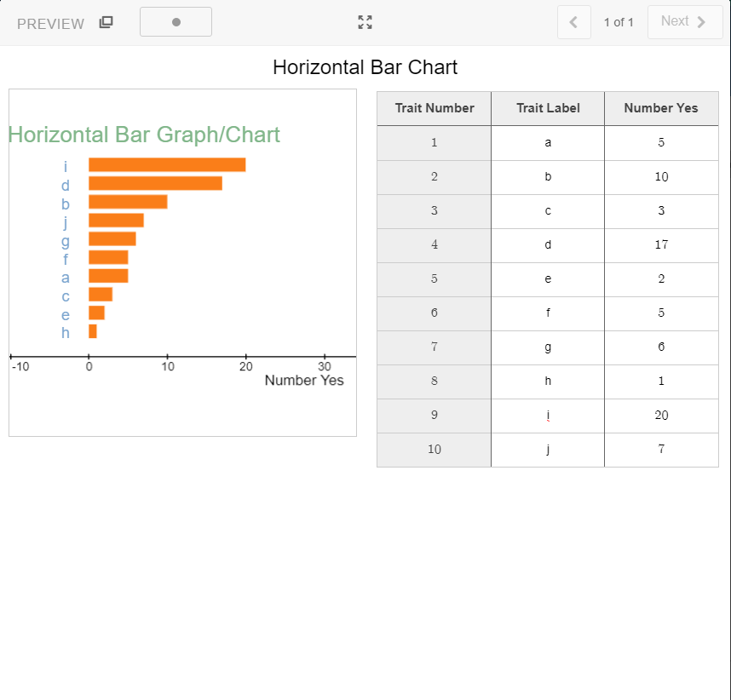Click the Trait Number column header
This screenshot has width=731, height=700.
[434, 108]
